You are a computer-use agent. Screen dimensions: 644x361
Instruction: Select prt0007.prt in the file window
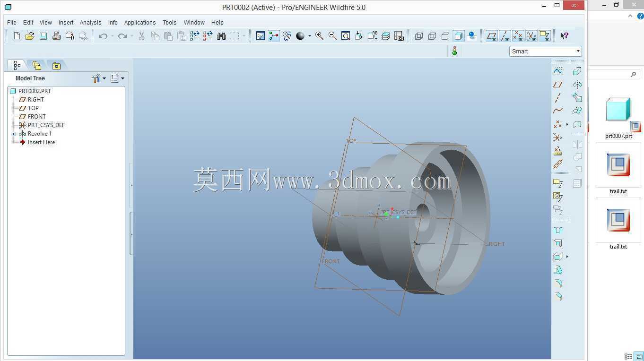pyautogui.click(x=618, y=118)
